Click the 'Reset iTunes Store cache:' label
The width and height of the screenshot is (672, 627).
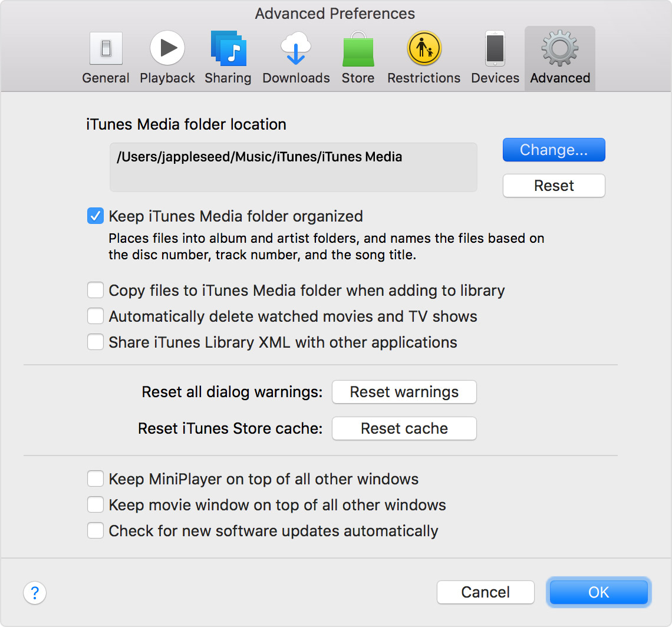[x=230, y=428]
